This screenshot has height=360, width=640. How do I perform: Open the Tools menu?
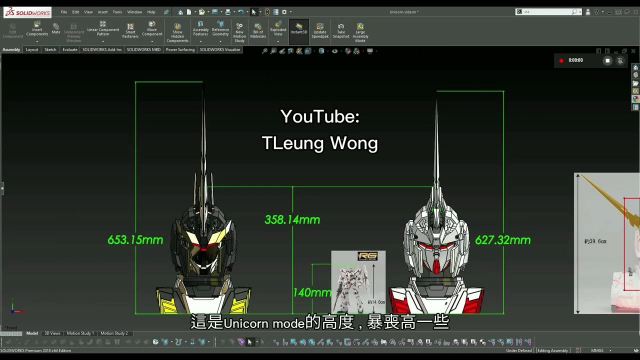pyautogui.click(x=117, y=12)
